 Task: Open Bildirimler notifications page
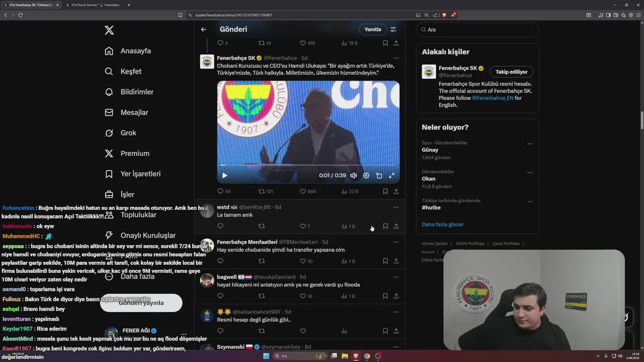tap(129, 92)
